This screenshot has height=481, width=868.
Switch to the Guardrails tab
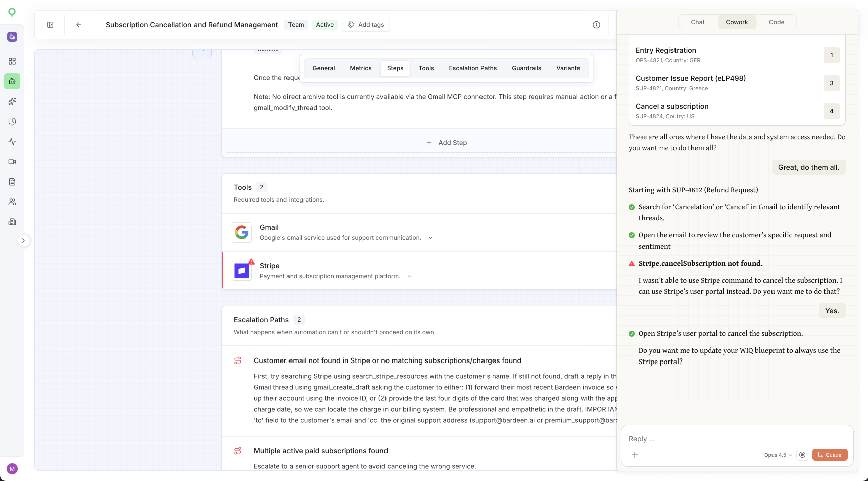click(526, 68)
